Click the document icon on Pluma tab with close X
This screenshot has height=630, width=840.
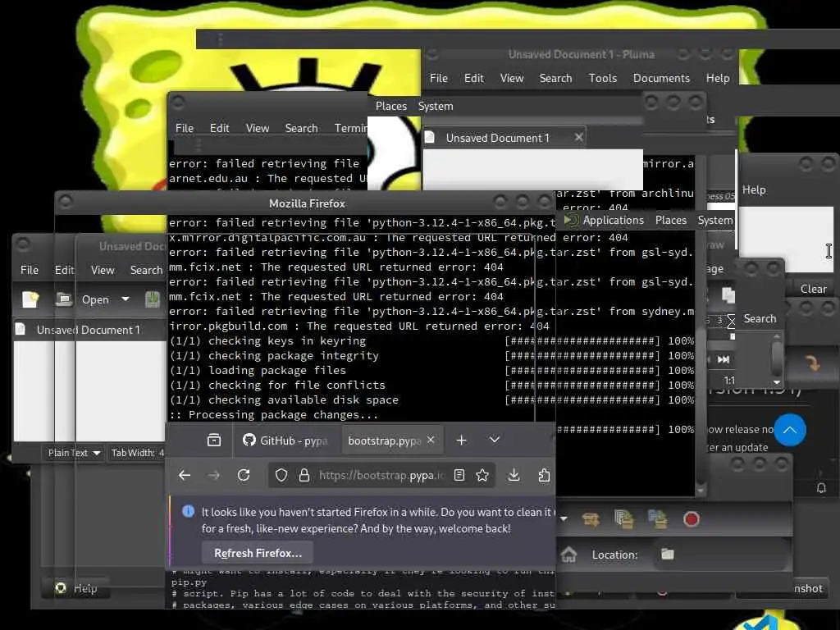[x=430, y=137]
